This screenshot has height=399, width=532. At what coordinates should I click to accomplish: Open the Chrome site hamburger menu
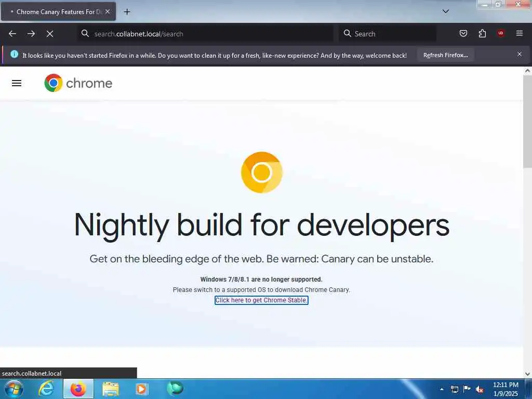pos(17,83)
